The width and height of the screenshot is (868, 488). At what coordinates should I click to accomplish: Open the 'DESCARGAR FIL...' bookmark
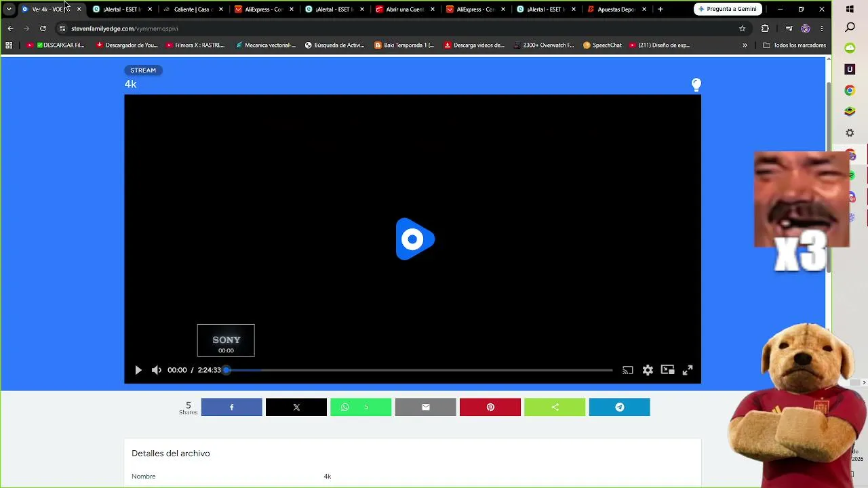click(x=56, y=45)
